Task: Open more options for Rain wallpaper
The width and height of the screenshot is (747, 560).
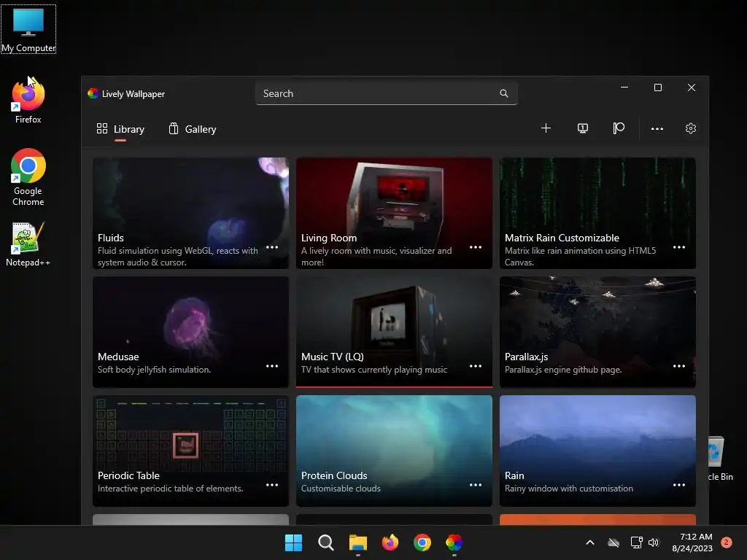Action: tap(679, 485)
